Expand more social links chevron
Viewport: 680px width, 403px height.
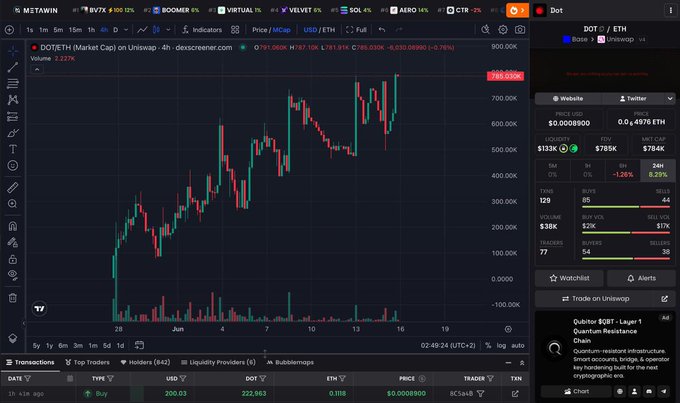tap(670, 98)
